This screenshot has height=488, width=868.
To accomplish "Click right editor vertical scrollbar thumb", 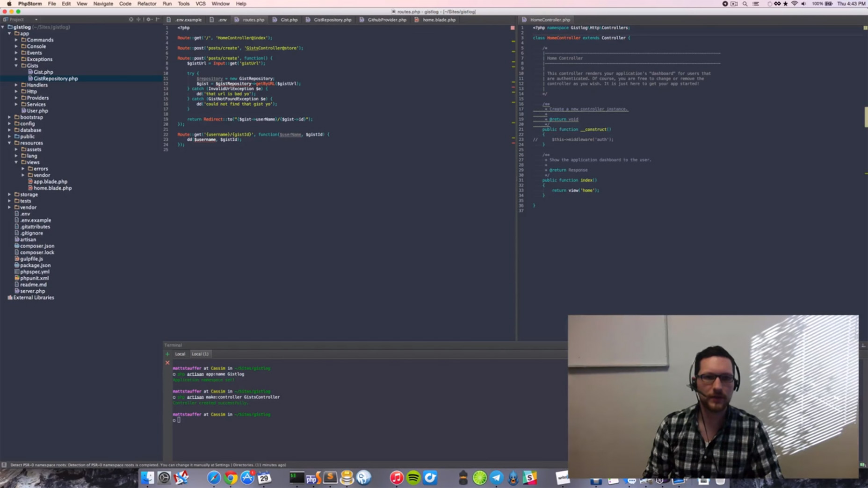I will (866, 117).
